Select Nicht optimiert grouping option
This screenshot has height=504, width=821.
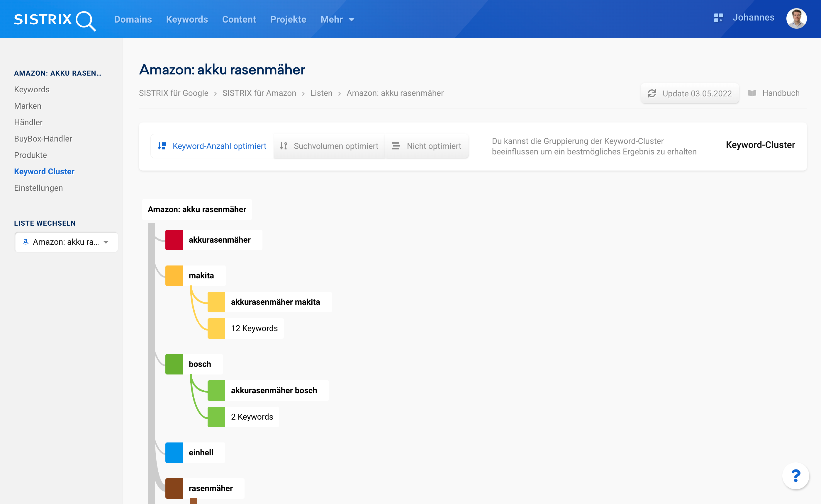[x=433, y=146]
